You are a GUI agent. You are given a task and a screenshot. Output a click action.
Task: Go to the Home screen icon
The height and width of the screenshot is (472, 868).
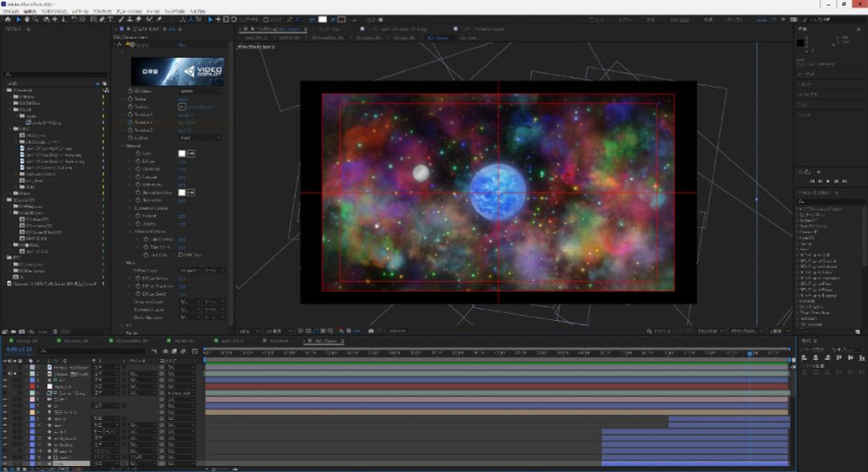8,19
